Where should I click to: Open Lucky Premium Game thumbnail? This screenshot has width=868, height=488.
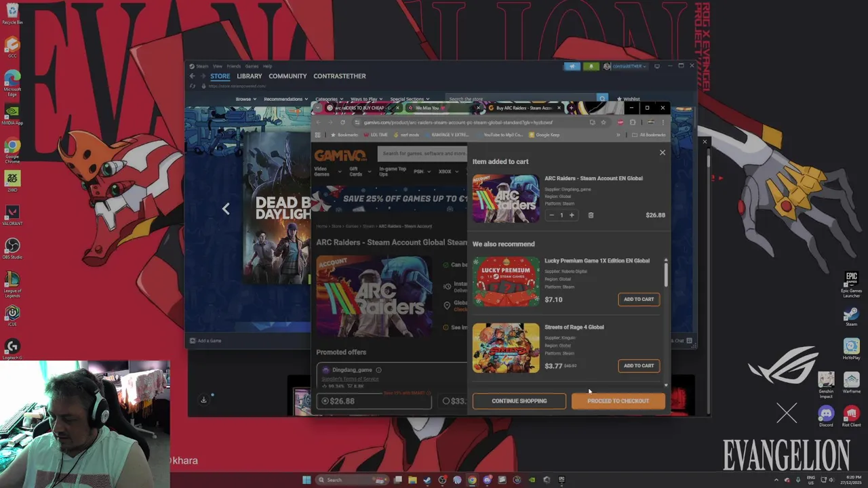click(506, 281)
